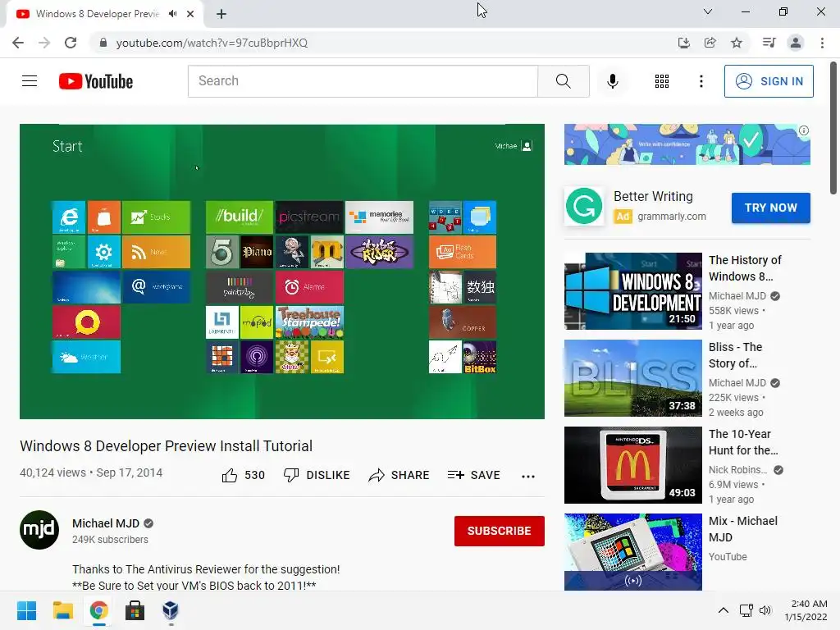This screenshot has height=630, width=840.
Task: Open the YouTube apps grid icon
Action: coord(662,81)
